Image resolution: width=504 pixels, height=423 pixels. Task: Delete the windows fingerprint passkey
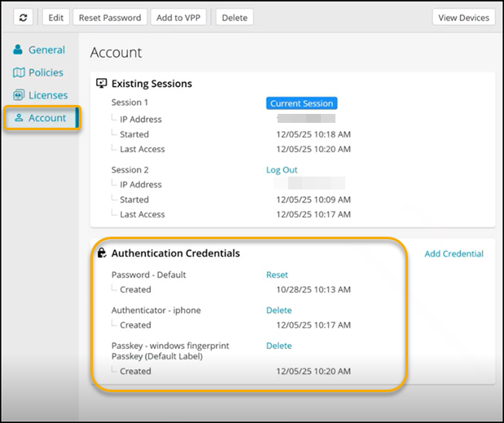pyautogui.click(x=278, y=346)
